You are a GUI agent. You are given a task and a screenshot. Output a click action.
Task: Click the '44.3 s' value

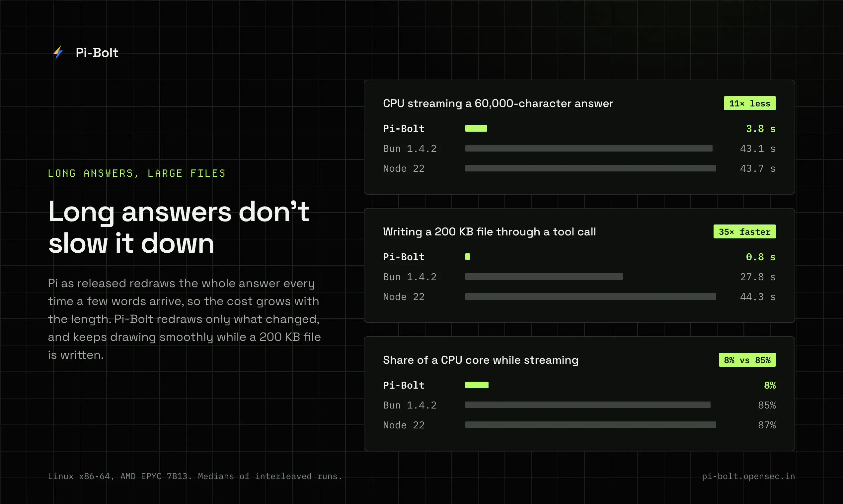click(758, 297)
